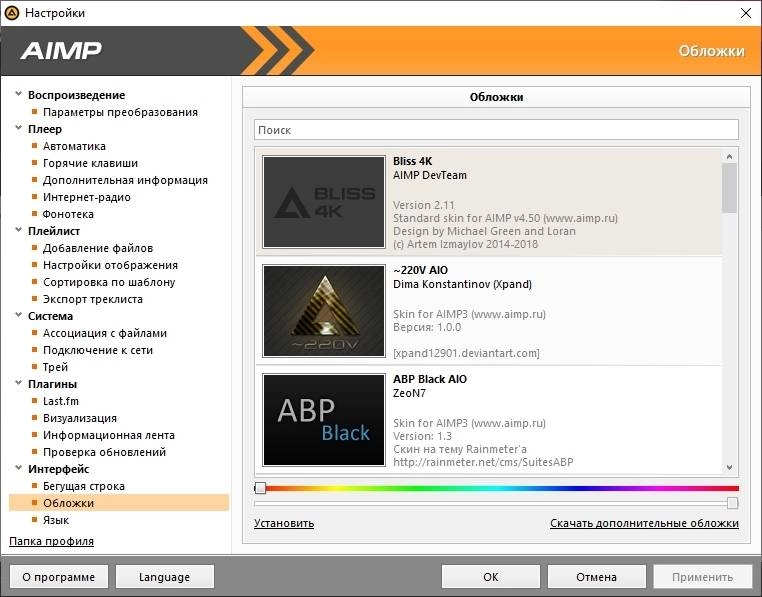Open Интернет-радио settings page

pyautogui.click(x=87, y=197)
